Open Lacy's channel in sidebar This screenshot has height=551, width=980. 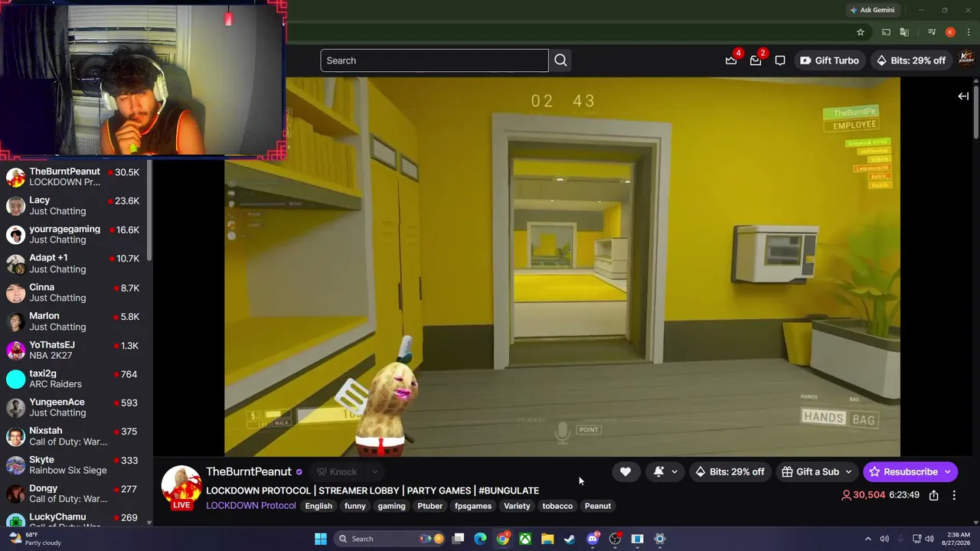click(75, 206)
